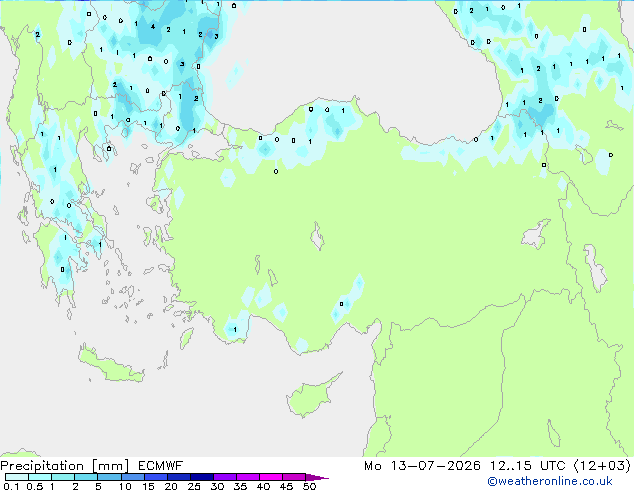Choose the 15–20 mm legend color box
634x490 pixels.
[x=155, y=477]
